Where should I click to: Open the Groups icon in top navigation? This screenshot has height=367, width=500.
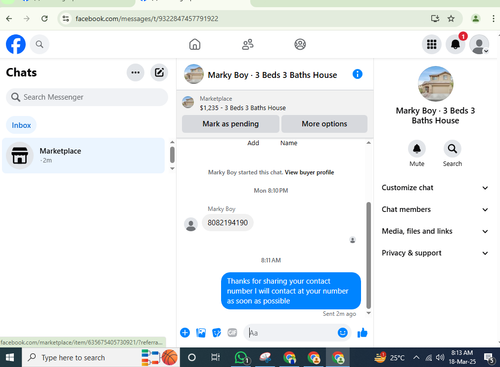point(300,44)
